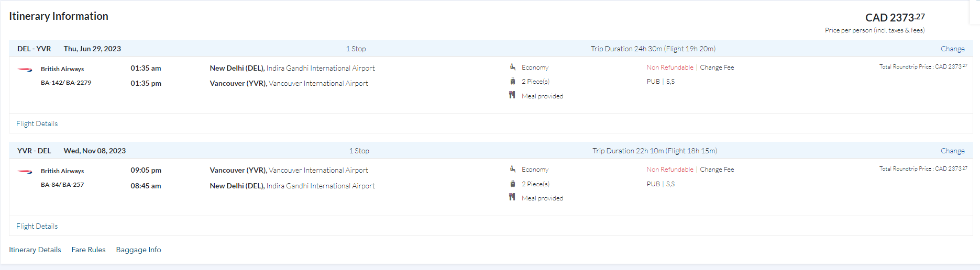Click the baggage icon on outbound flight
Image resolution: width=980 pixels, height=270 pixels.
(512, 81)
